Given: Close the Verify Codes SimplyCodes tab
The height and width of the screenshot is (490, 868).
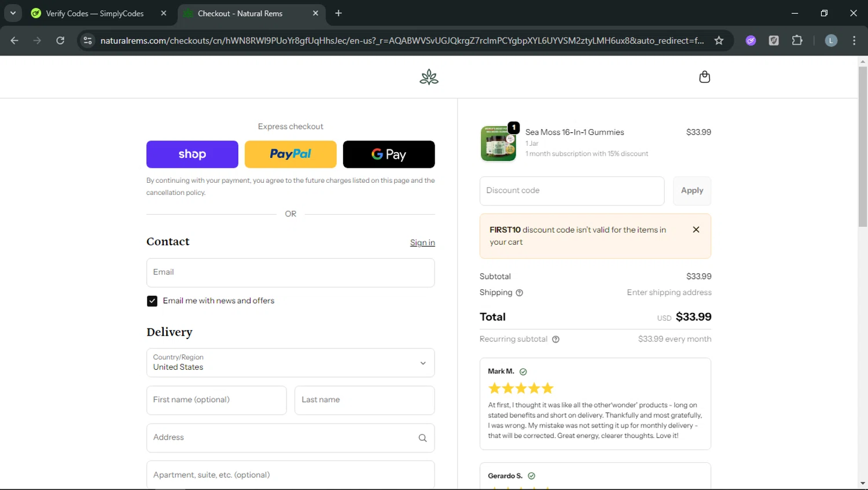Looking at the screenshot, I should point(164,13).
